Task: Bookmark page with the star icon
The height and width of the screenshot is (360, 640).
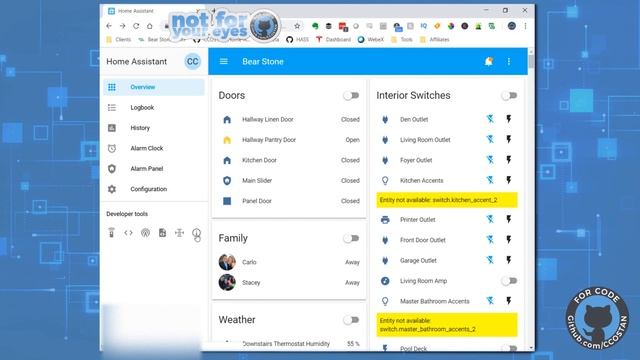Action: (297, 26)
